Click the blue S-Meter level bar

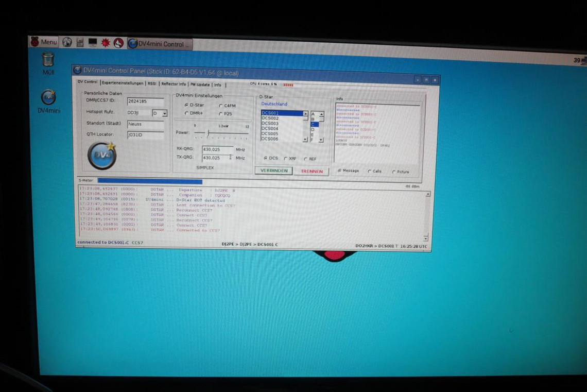(x=150, y=181)
